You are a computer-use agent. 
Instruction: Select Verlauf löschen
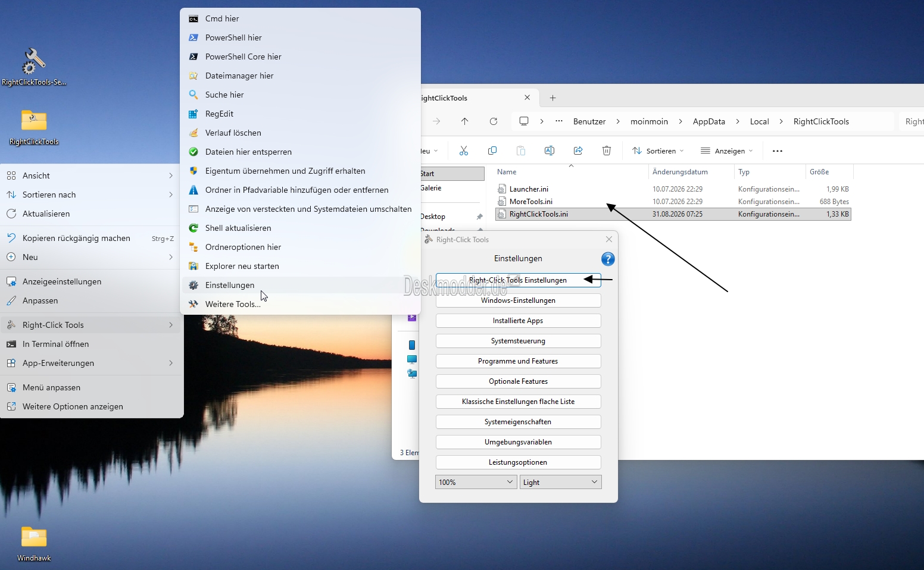[x=300, y=133]
